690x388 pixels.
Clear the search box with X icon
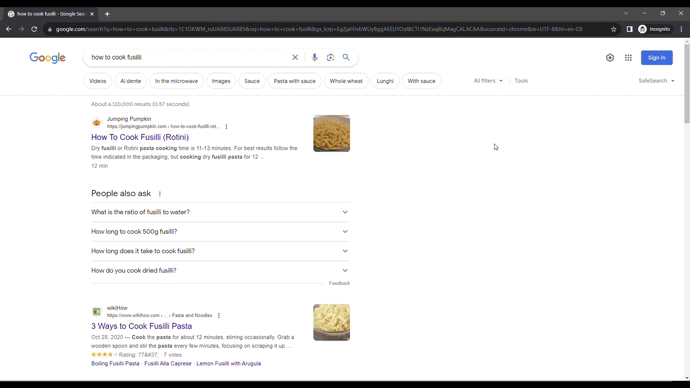click(x=295, y=57)
